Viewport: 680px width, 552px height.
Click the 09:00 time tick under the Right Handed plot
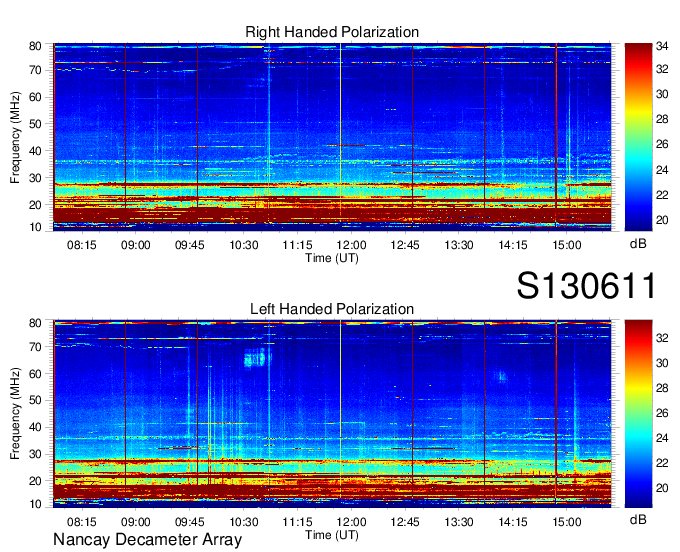135,245
